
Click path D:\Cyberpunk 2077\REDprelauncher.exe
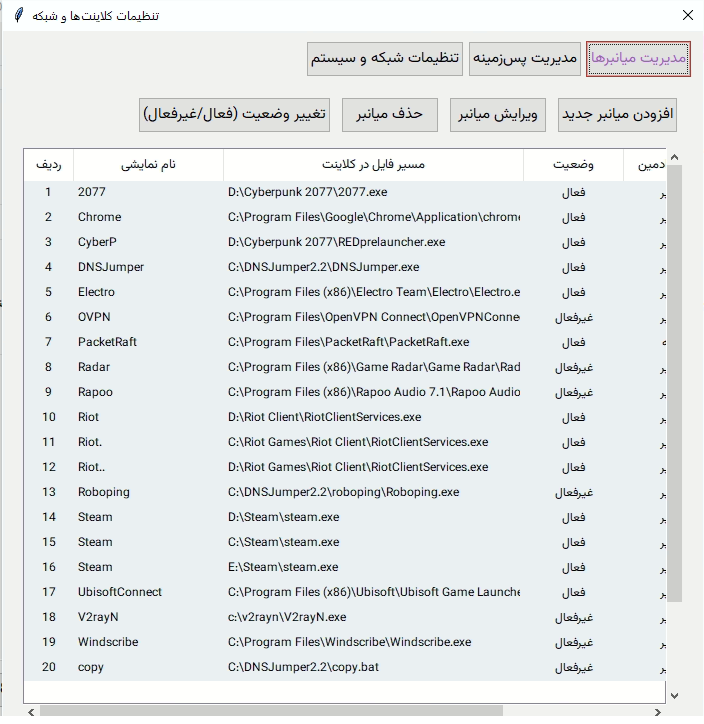point(337,242)
